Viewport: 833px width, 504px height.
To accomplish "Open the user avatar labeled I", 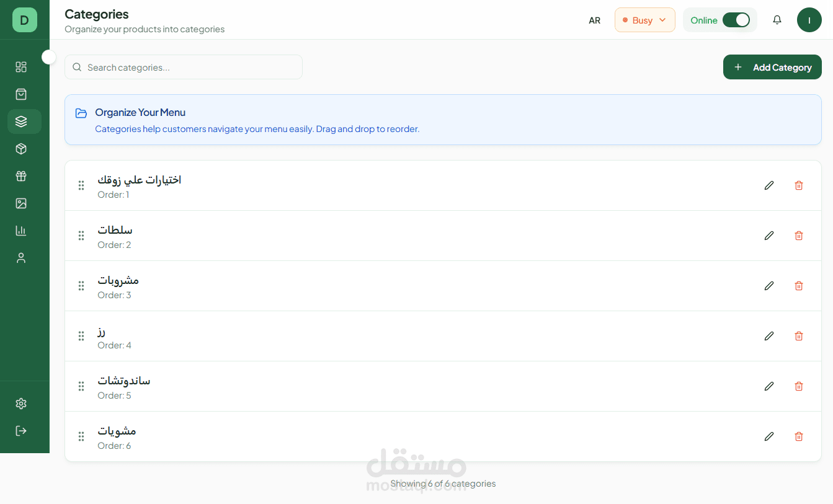I will (x=809, y=20).
